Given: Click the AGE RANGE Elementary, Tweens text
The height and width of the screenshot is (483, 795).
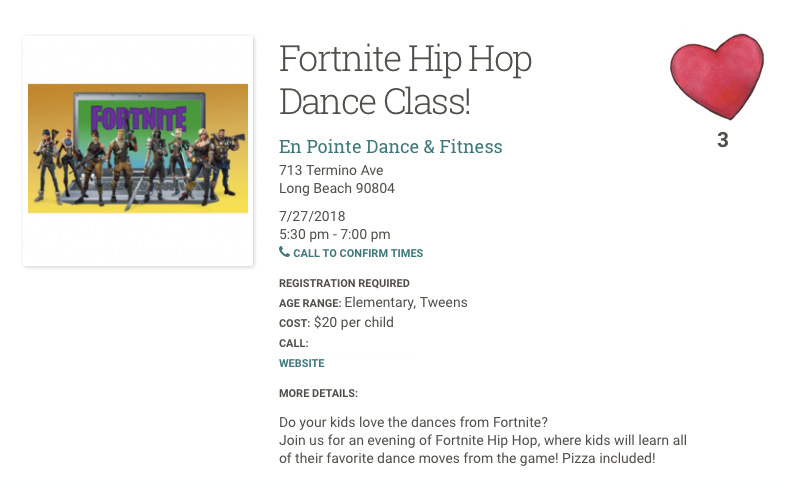Looking at the screenshot, I should point(373,303).
